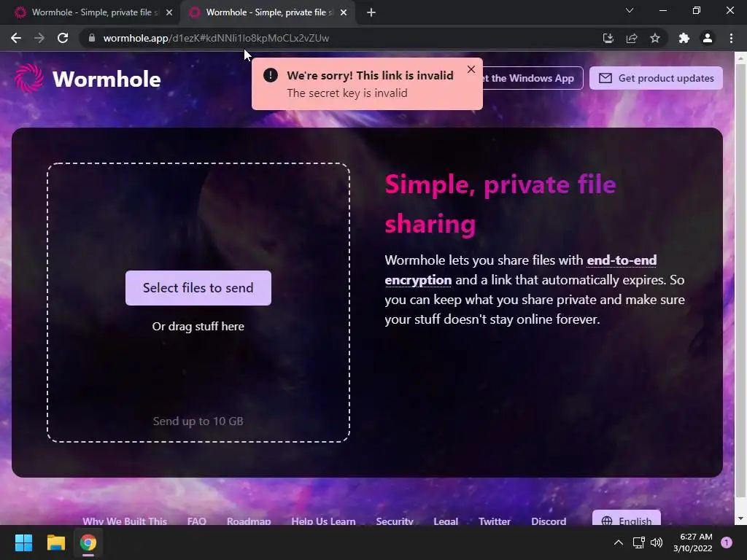Reload the page with refresh icon
This screenshot has height=560, width=747.
click(x=63, y=38)
